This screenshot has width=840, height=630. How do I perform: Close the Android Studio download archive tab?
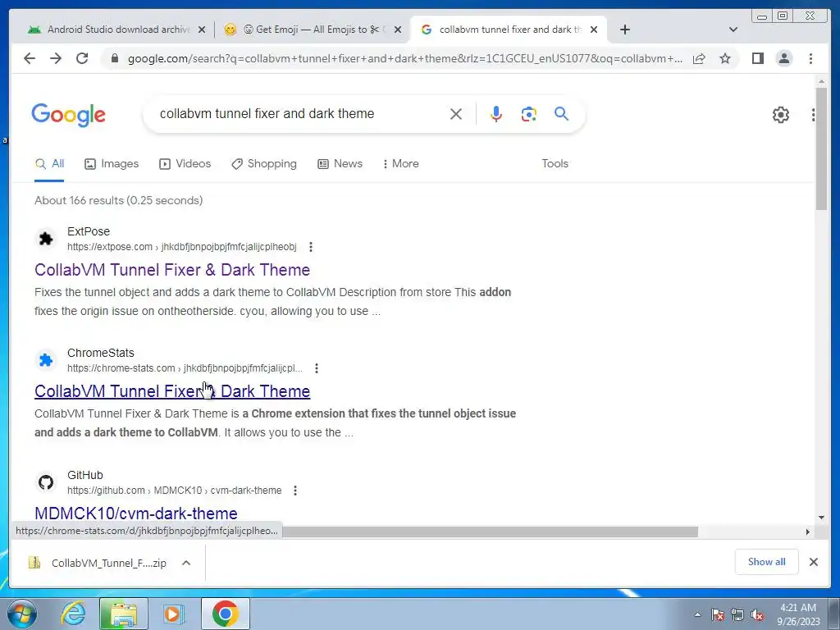pyautogui.click(x=202, y=30)
